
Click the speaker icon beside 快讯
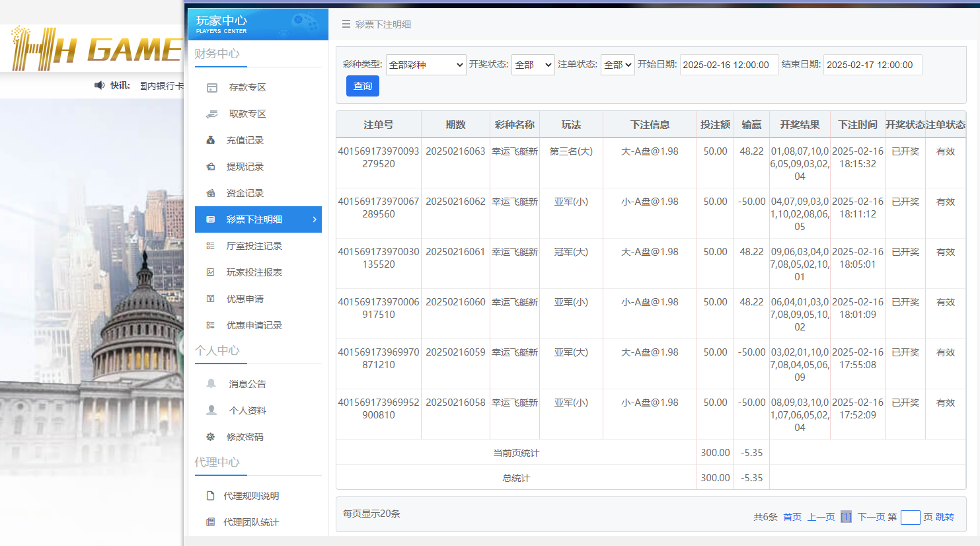point(100,84)
